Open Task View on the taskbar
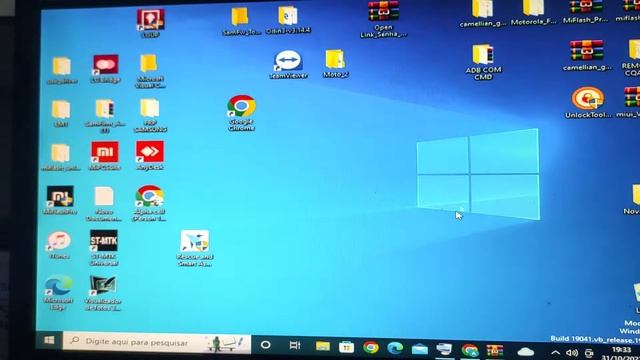640x360 pixels. [295, 345]
